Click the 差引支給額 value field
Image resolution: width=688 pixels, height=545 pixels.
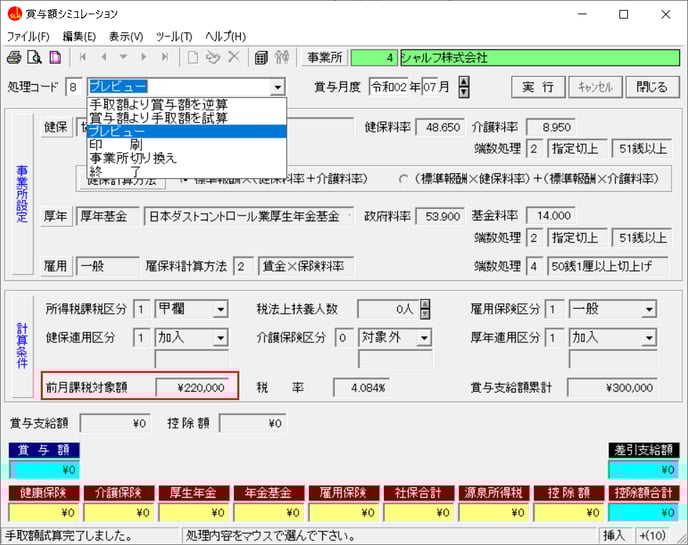(x=643, y=470)
